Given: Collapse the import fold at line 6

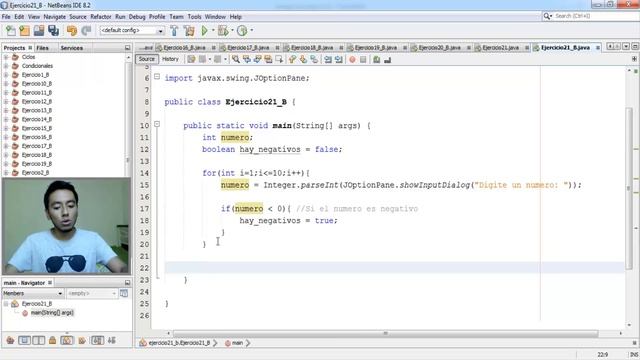Looking at the screenshot, I should [x=157, y=77].
